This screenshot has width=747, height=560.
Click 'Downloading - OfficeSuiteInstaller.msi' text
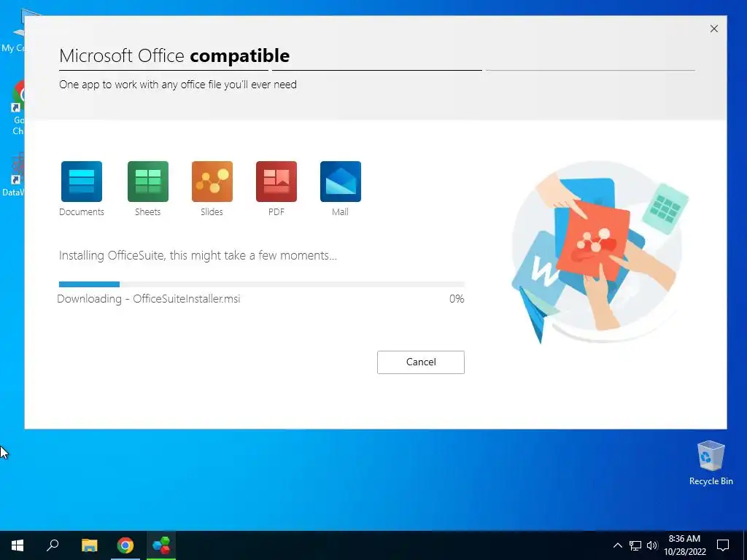coord(149,298)
